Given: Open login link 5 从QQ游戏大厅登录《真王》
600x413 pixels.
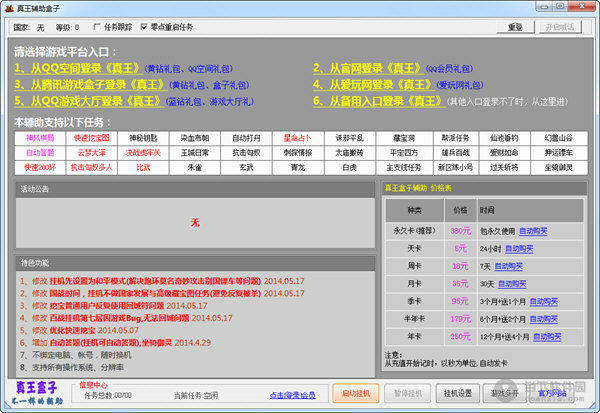Looking at the screenshot, I should (89, 101).
